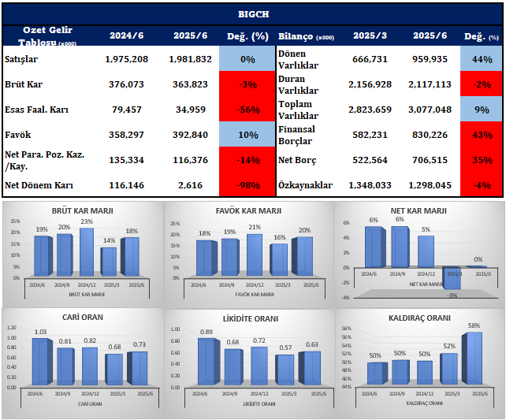Click Özkaynaklar value 1,298,045
Viewport: 506px width, 420px height.
pos(430,185)
